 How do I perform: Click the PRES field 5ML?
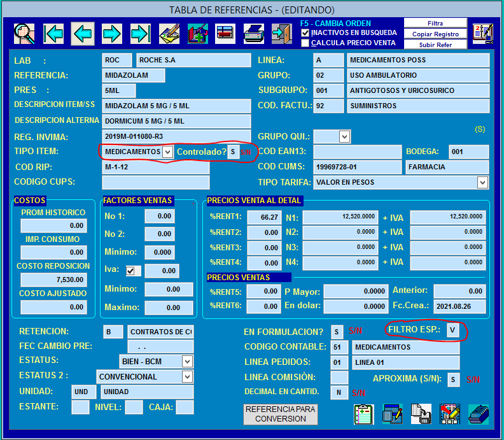[x=118, y=90]
